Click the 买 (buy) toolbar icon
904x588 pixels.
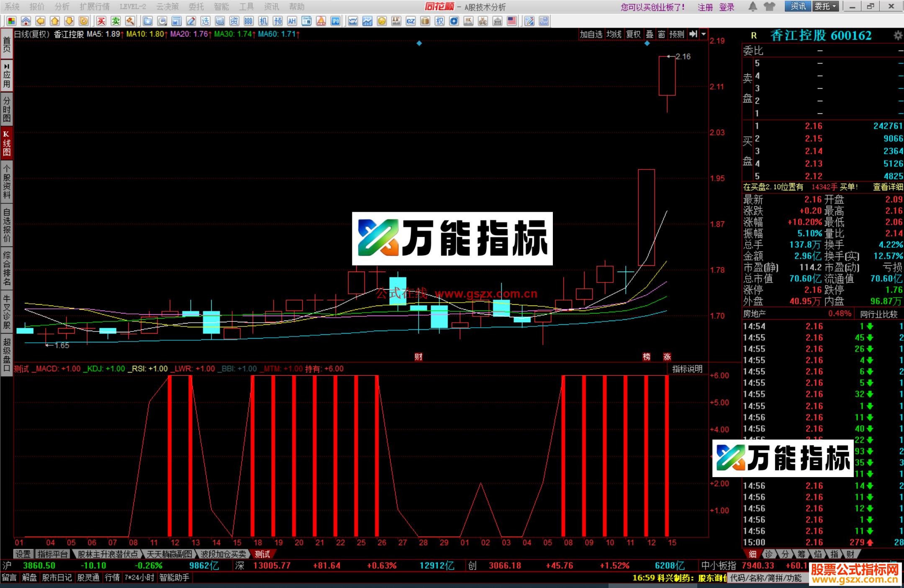click(x=102, y=20)
